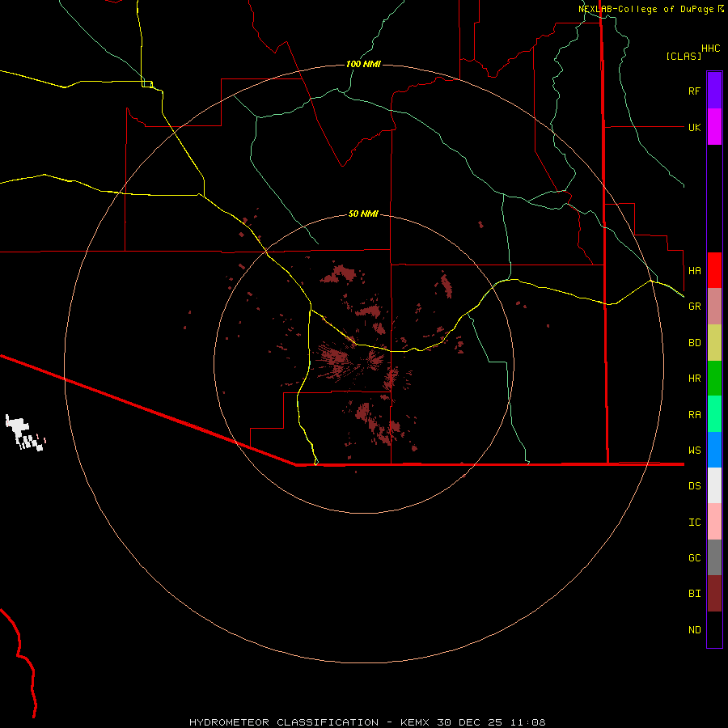Image resolution: width=728 pixels, height=728 pixels.
Task: Select the GR graupel legend swatch
Action: [714, 307]
